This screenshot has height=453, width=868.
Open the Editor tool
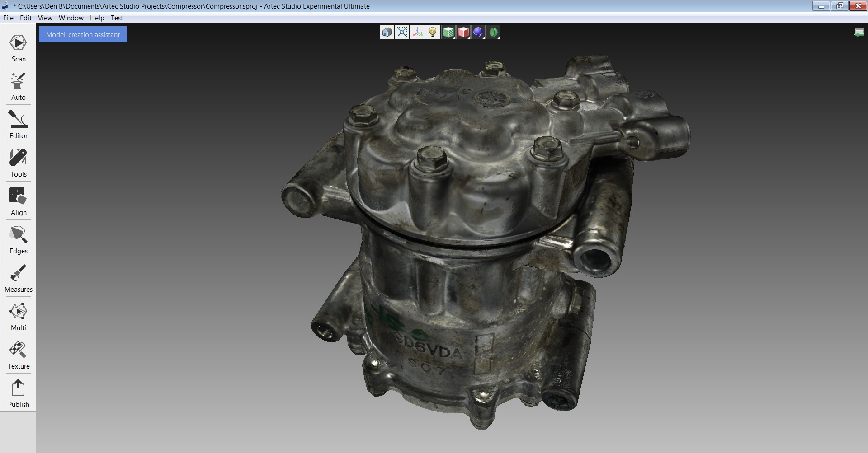(18, 125)
